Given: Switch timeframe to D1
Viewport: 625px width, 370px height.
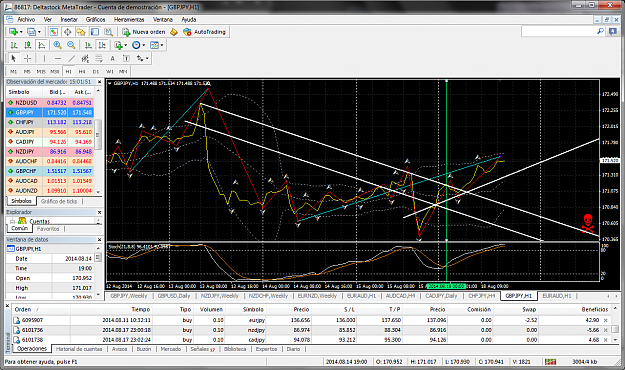Looking at the screenshot, I should point(96,72).
